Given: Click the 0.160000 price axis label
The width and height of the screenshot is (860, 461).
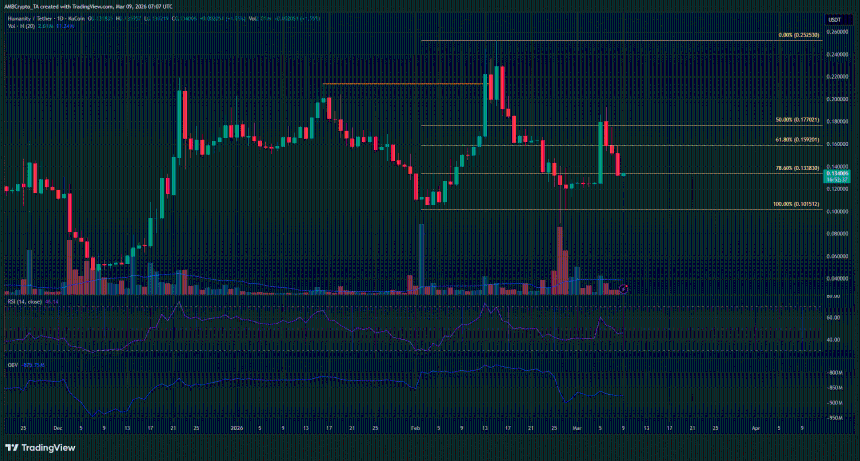Looking at the screenshot, I should pos(837,145).
